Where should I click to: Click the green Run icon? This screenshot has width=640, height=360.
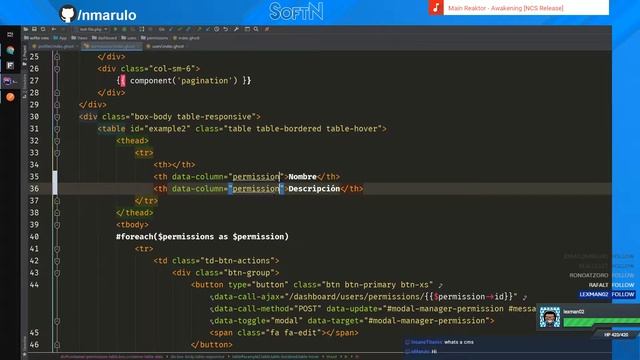(x=116, y=29)
